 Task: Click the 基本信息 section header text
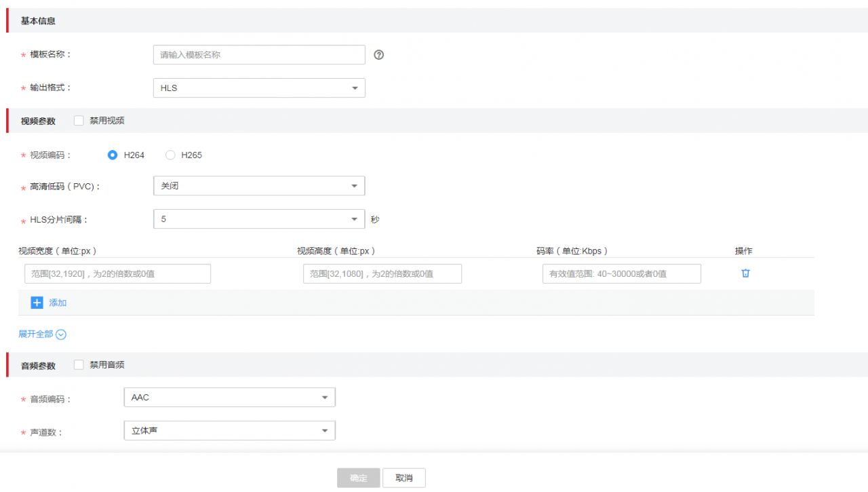pyautogui.click(x=38, y=21)
